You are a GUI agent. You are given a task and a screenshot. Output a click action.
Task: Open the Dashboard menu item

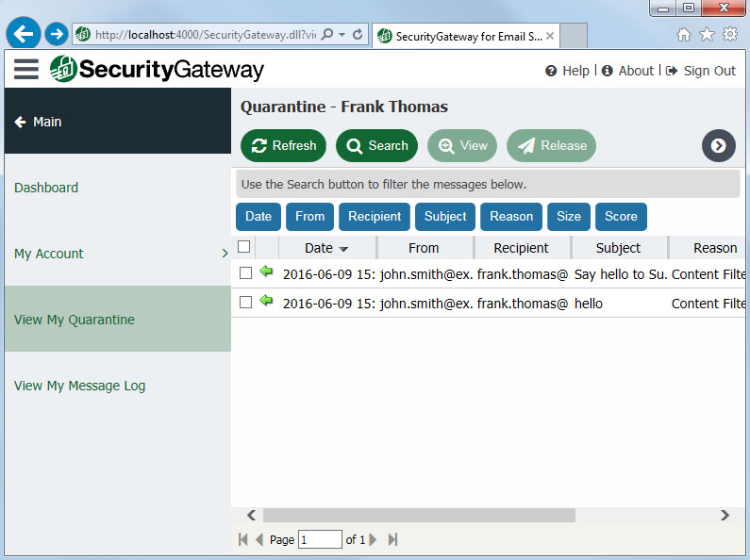118,188
